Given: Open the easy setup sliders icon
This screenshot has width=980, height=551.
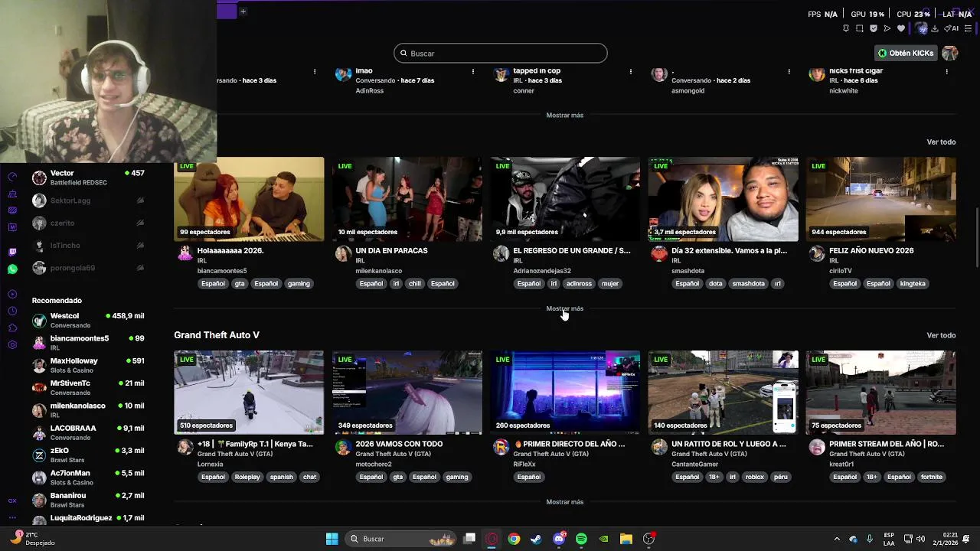Looking at the screenshot, I should 968,28.
